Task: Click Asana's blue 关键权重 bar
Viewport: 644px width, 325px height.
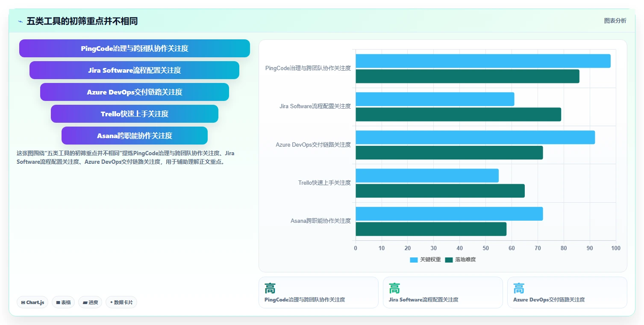Action: (449, 214)
